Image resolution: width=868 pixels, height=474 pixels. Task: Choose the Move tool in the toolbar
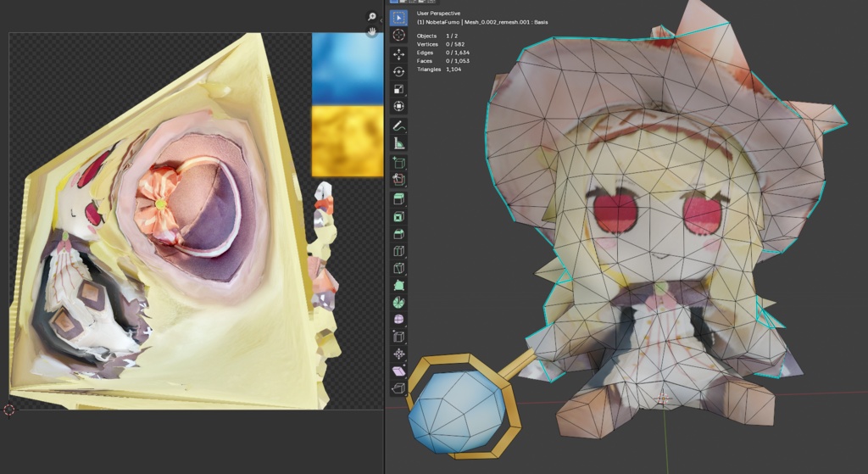point(398,54)
